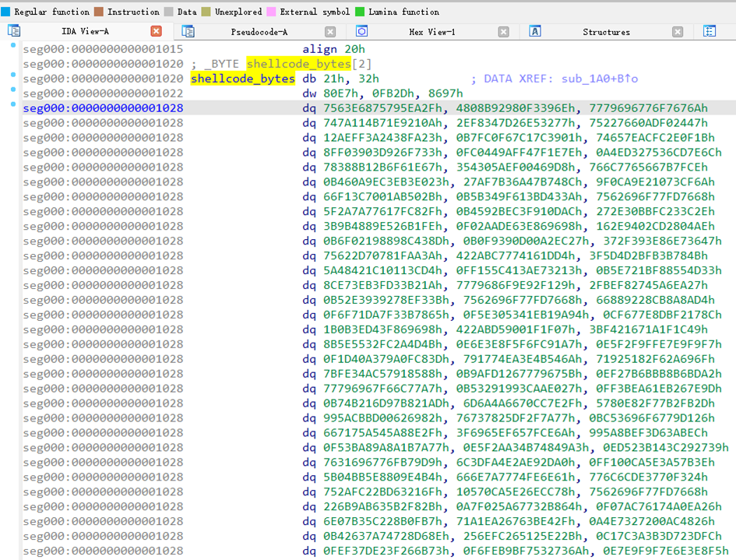Screen dimensions: 736x560
Task: Toggle breakpoint dot beside shellcode_bytes db line
Action: 13,75
